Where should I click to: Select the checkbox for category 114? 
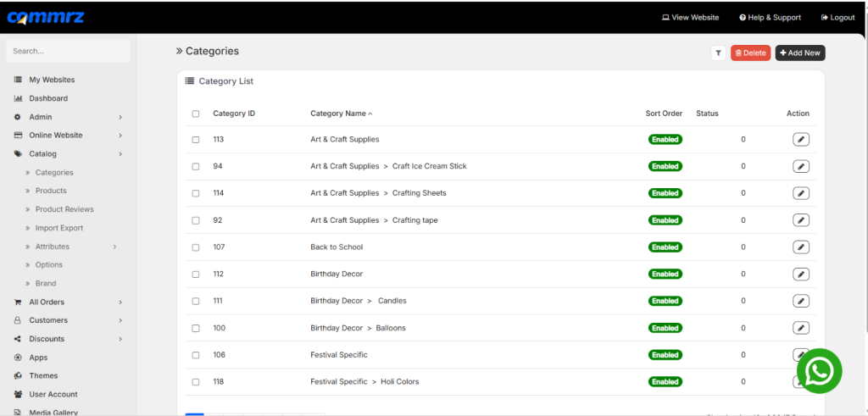[196, 193]
